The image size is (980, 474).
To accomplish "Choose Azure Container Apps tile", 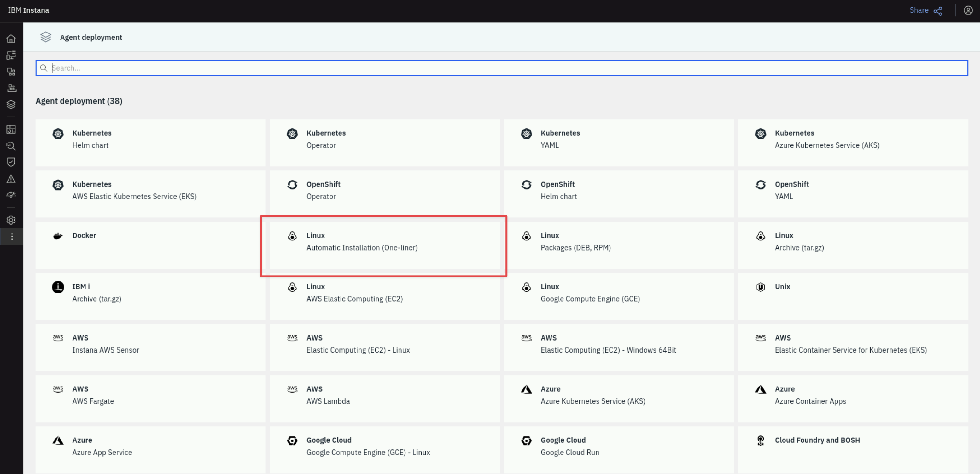I will point(853,399).
